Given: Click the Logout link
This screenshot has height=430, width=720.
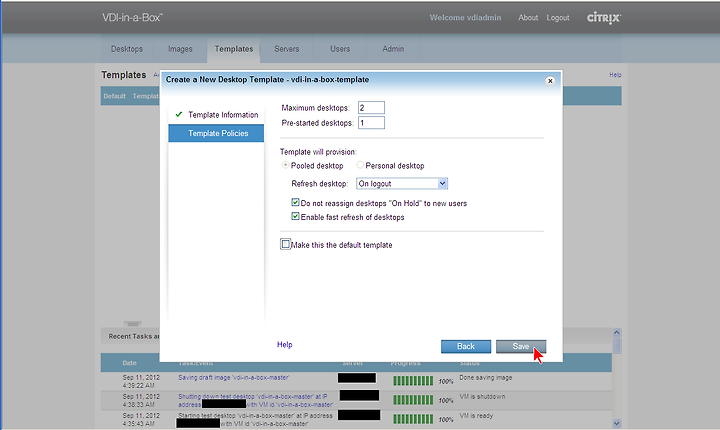Looking at the screenshot, I should [x=558, y=18].
